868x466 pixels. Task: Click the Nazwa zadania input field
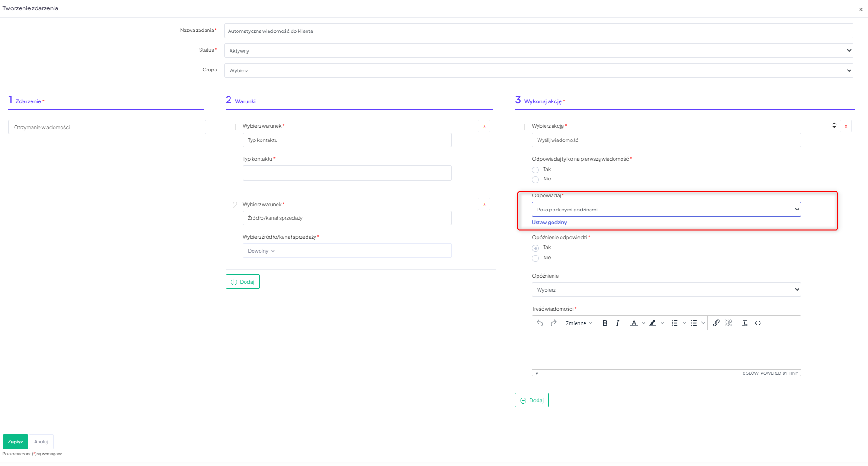click(538, 31)
